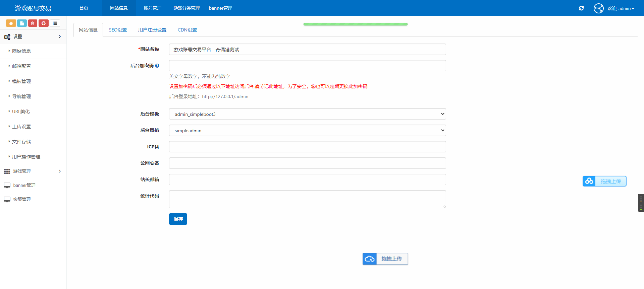The height and width of the screenshot is (289, 644).
Task: Focus the 统计代码 text area
Action: (308, 199)
